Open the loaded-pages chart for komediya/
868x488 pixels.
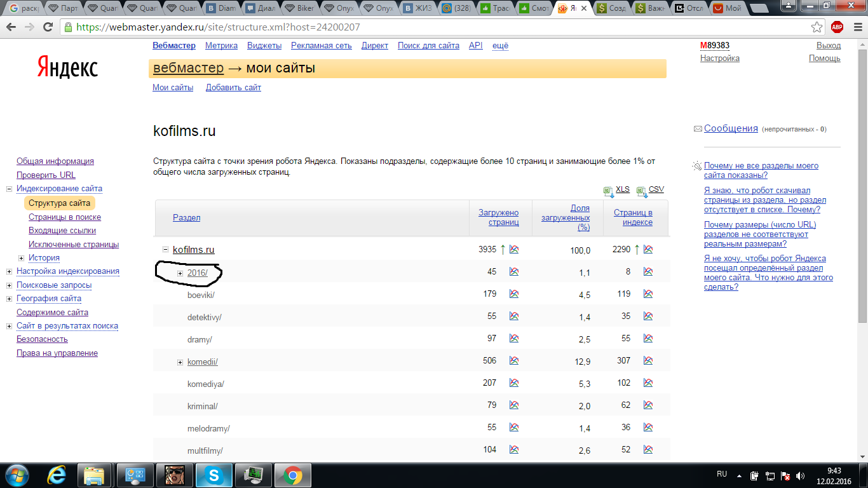514,383
